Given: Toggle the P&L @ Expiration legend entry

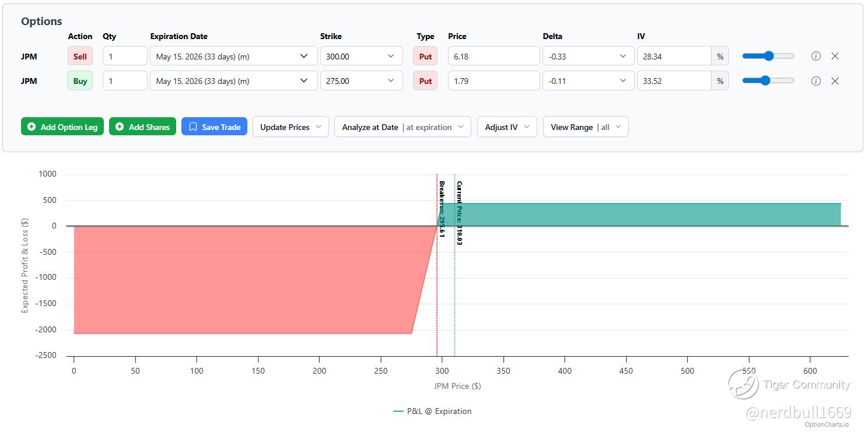Looking at the screenshot, I should click(x=432, y=411).
